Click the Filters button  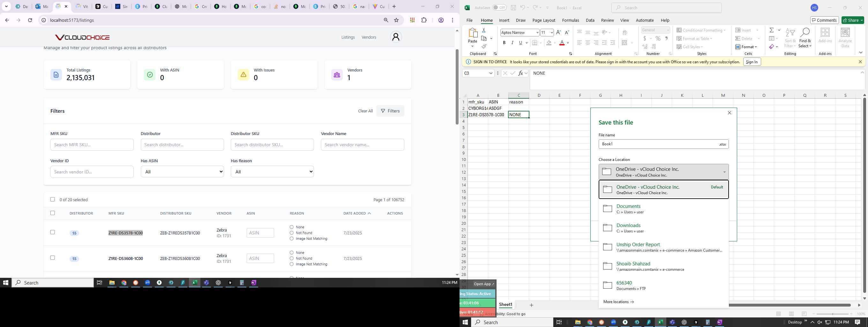coord(390,111)
